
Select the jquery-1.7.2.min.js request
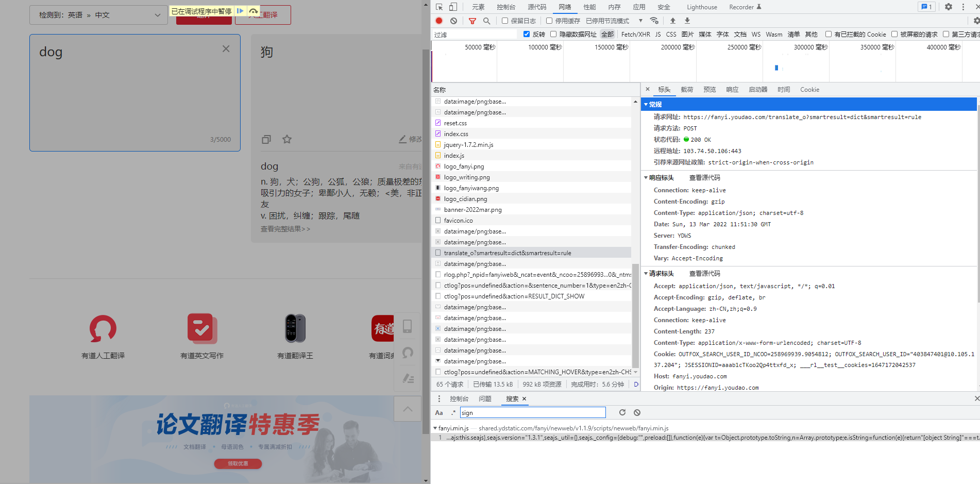point(531,144)
